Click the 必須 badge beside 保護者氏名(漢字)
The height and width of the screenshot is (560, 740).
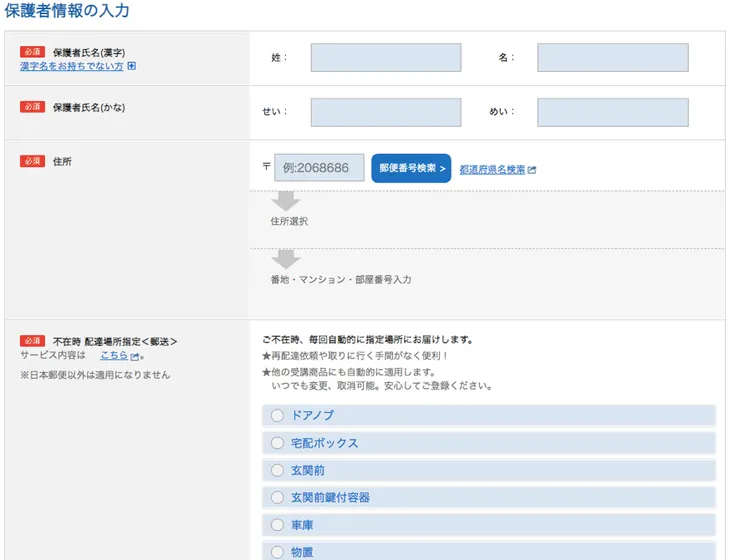[x=33, y=52]
